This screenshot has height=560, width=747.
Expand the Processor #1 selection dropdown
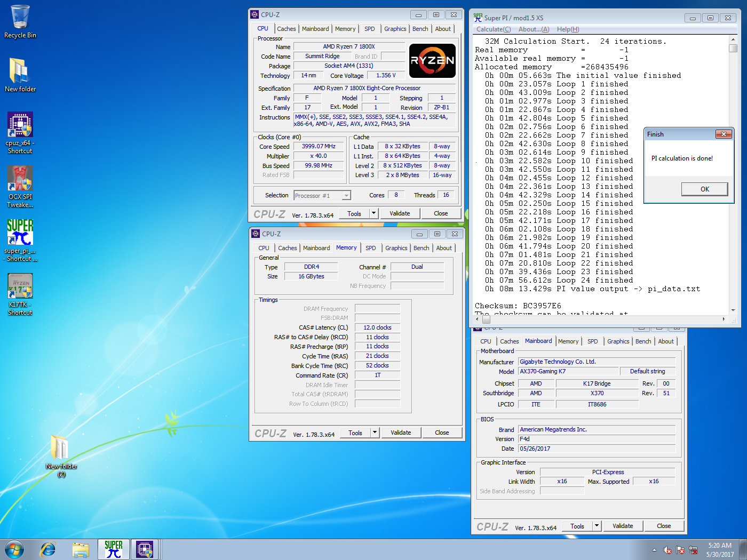point(346,196)
